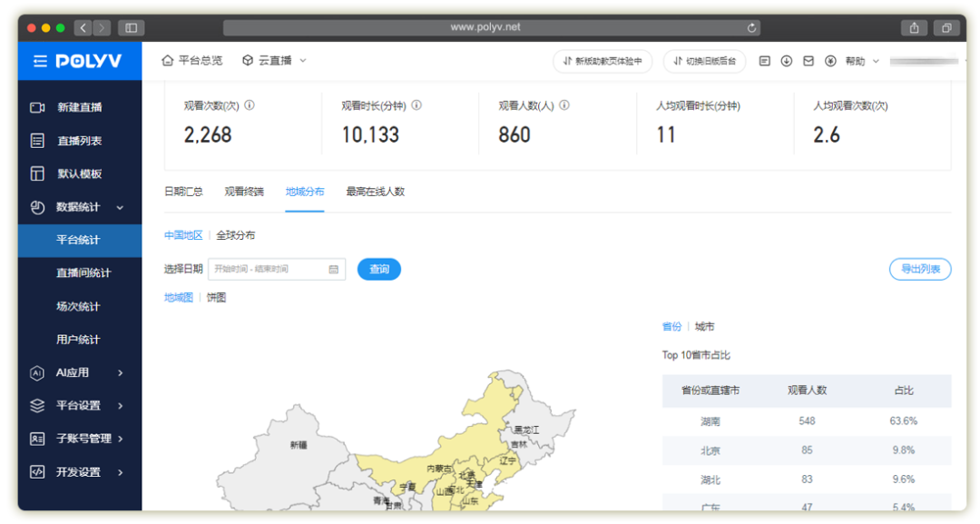This screenshot has width=980, height=524.
Task: Open the download icon in the header
Action: click(786, 60)
